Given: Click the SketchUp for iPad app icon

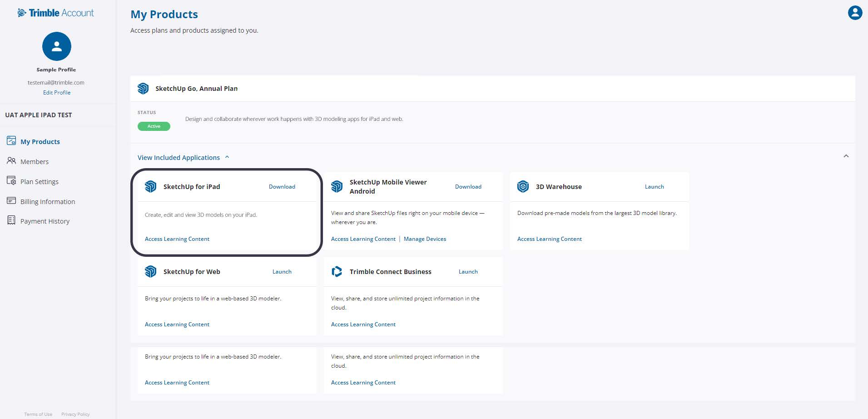Looking at the screenshot, I should pyautogui.click(x=150, y=187).
